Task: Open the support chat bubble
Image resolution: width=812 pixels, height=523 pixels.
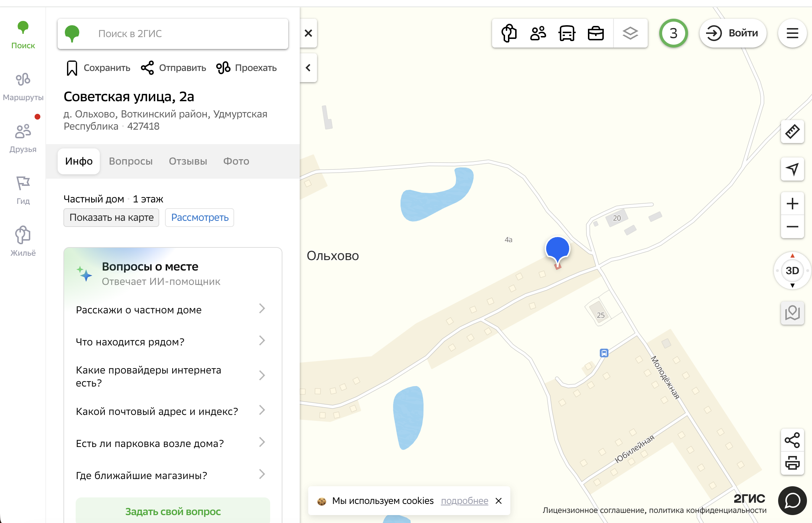Action: [x=792, y=500]
